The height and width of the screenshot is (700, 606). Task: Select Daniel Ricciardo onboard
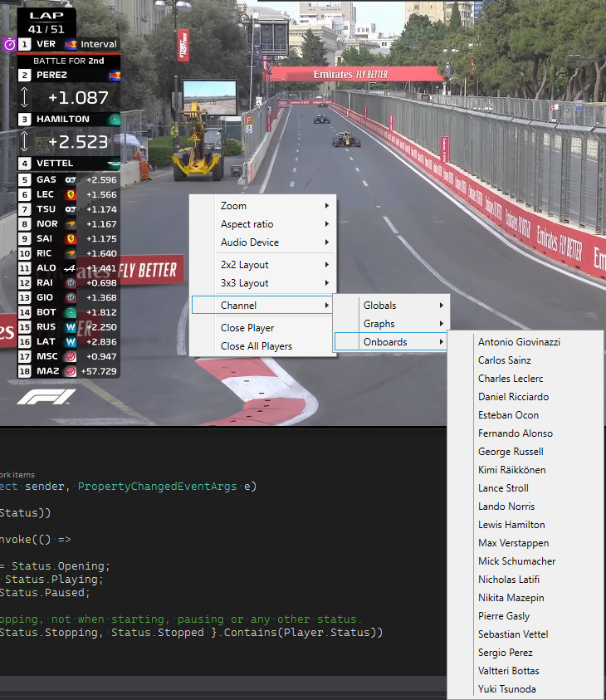click(525, 397)
